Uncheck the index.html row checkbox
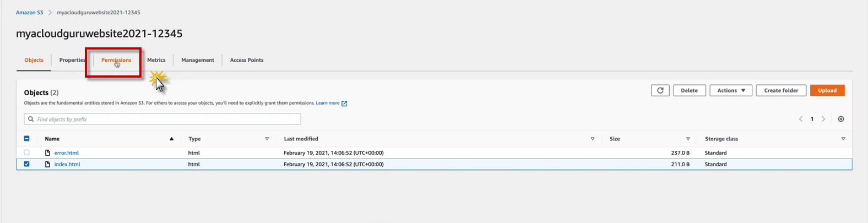The height and width of the screenshot is (223, 868). 26,164
